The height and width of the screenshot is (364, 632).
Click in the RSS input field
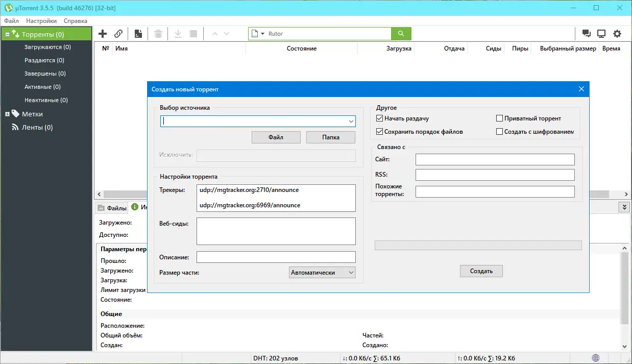coord(495,175)
